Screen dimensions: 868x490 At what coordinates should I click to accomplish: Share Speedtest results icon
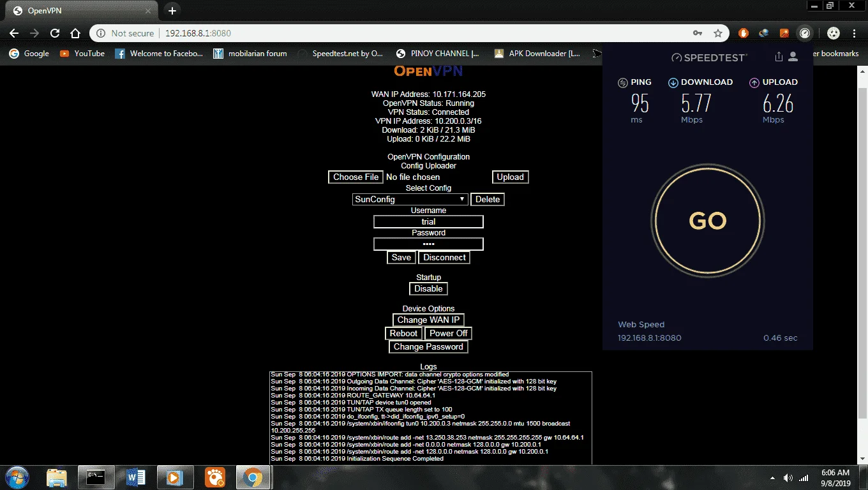(x=779, y=57)
